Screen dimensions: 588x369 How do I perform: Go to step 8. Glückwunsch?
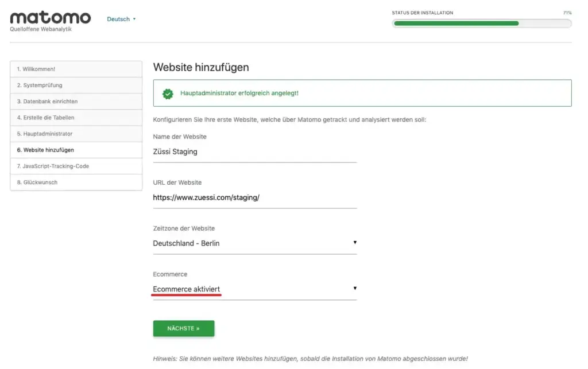tap(76, 182)
